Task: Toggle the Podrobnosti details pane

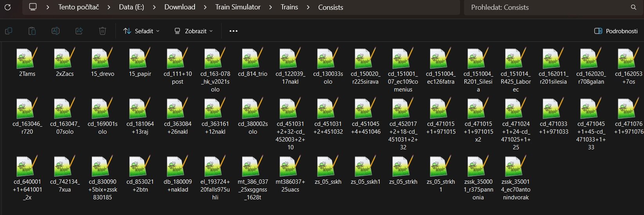Action: (616, 31)
